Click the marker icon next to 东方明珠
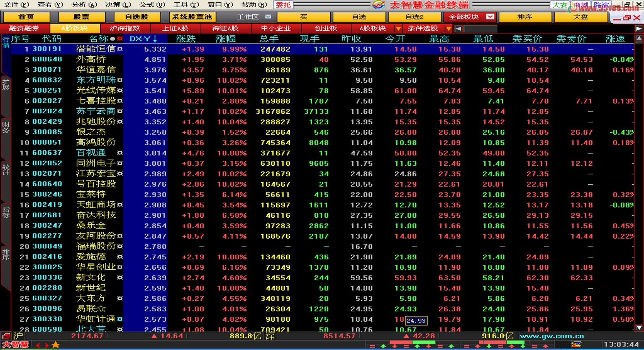The image size is (644, 350). [120, 80]
